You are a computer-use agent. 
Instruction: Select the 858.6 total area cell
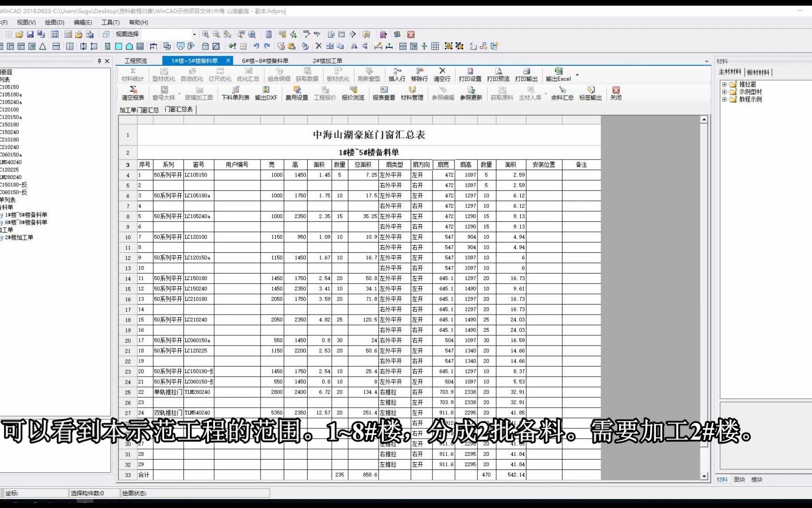click(x=364, y=475)
